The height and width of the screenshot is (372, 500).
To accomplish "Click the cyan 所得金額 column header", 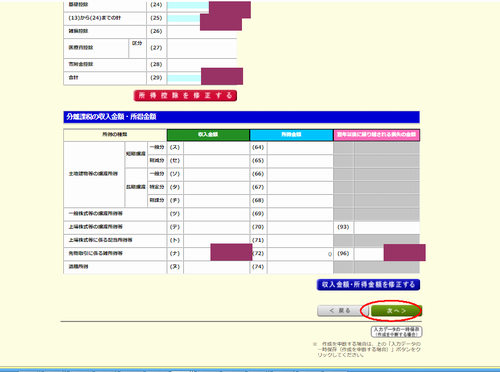I will tap(291, 135).
